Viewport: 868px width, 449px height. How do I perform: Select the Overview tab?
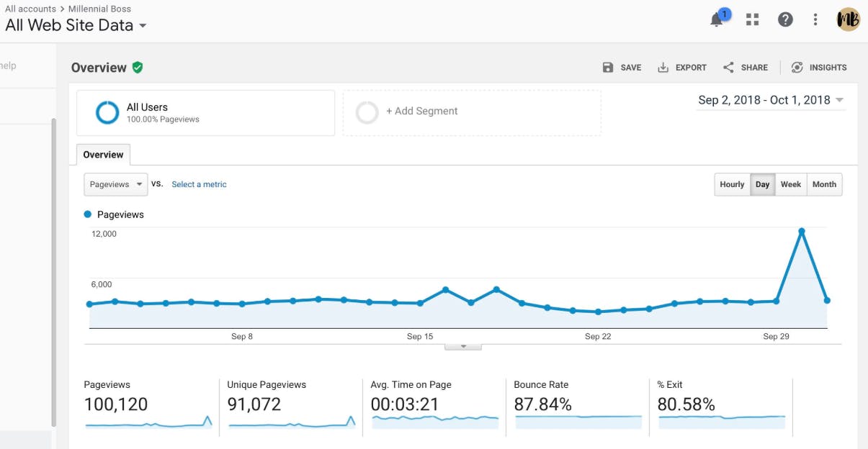tap(103, 155)
